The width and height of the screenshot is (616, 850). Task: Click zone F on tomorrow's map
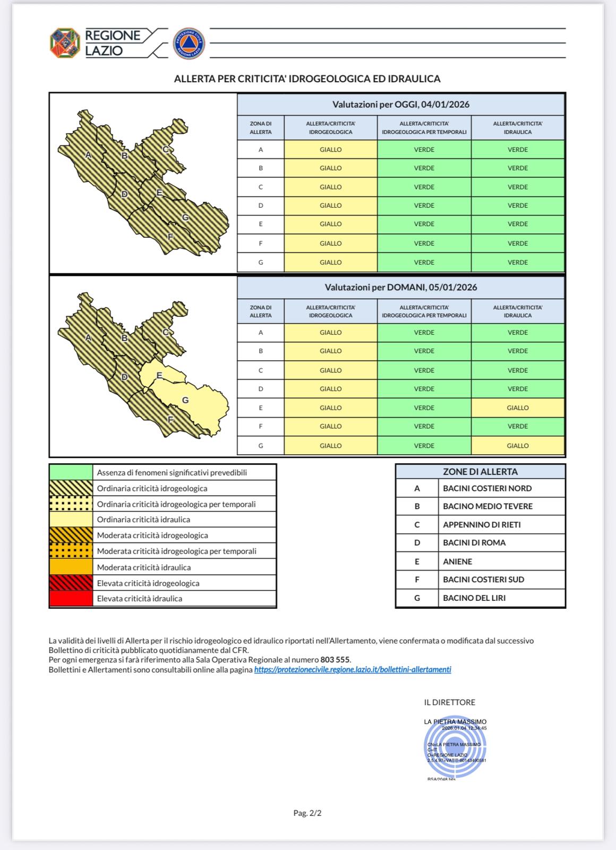pos(170,419)
